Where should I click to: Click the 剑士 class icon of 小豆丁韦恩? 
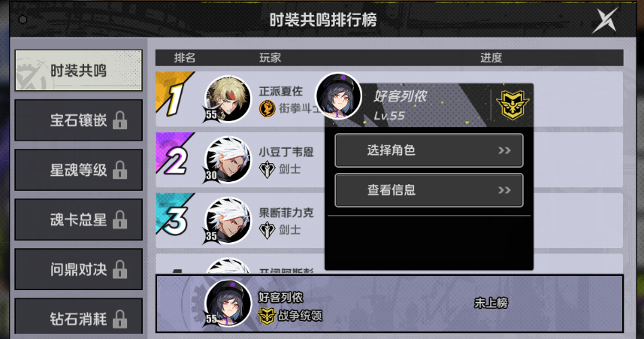point(267,169)
